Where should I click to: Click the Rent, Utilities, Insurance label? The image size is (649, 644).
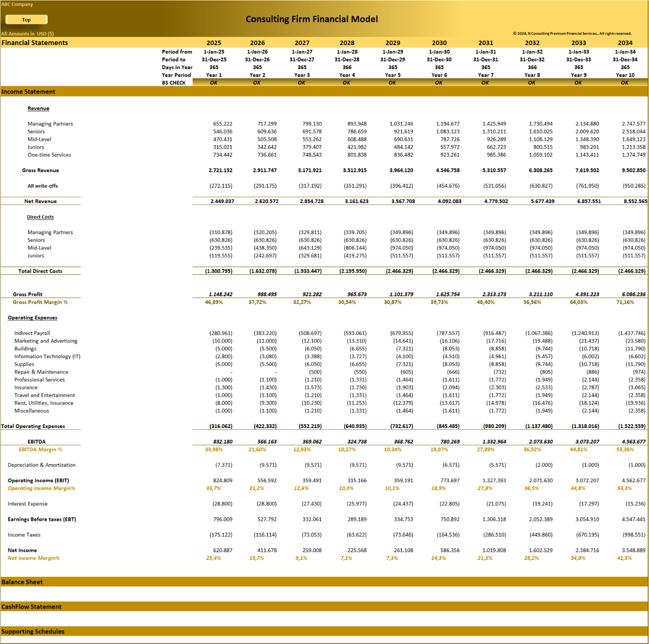coord(44,403)
